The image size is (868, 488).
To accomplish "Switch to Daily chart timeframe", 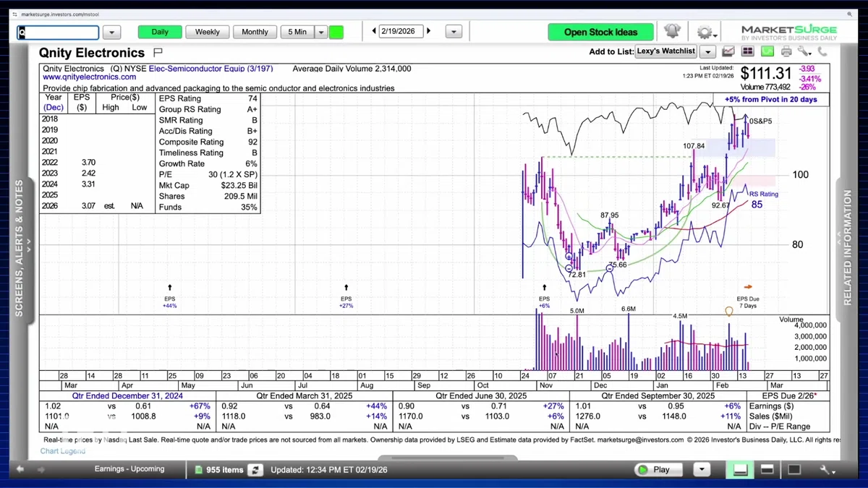I will (160, 32).
